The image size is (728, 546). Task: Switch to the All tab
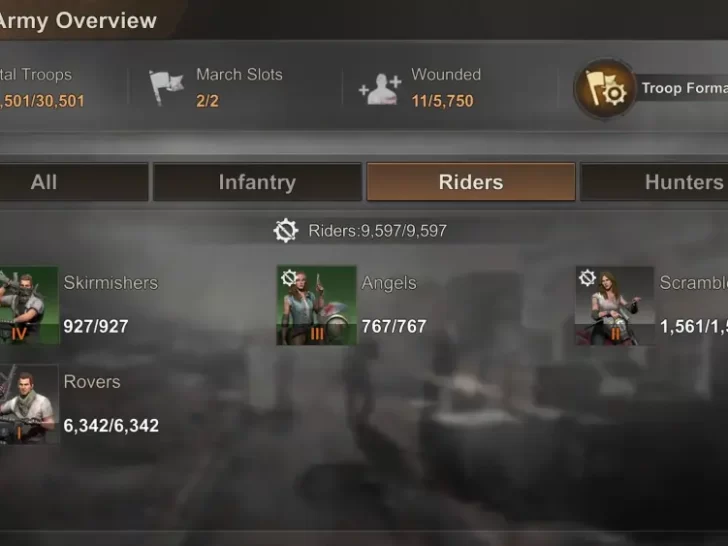click(73, 182)
